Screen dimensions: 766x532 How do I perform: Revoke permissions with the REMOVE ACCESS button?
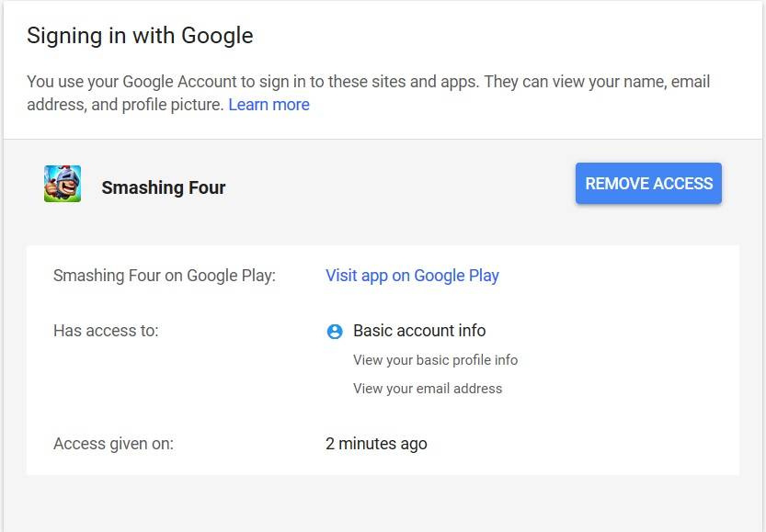(648, 183)
